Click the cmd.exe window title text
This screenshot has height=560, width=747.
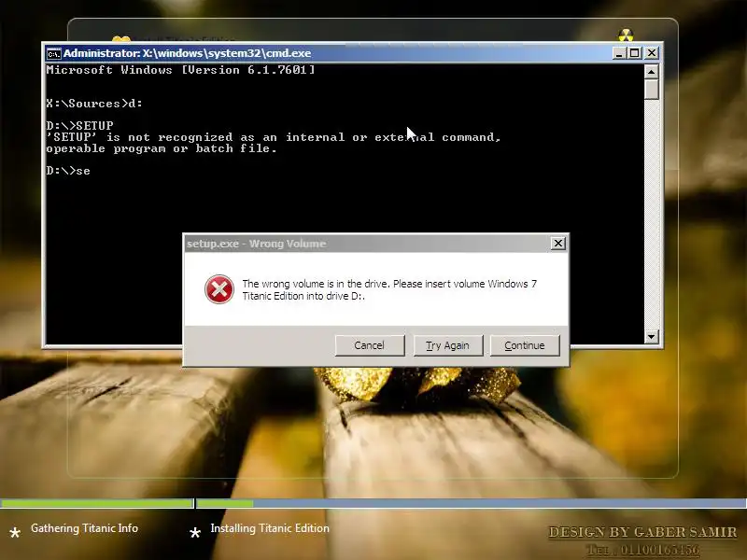pyautogui.click(x=188, y=53)
